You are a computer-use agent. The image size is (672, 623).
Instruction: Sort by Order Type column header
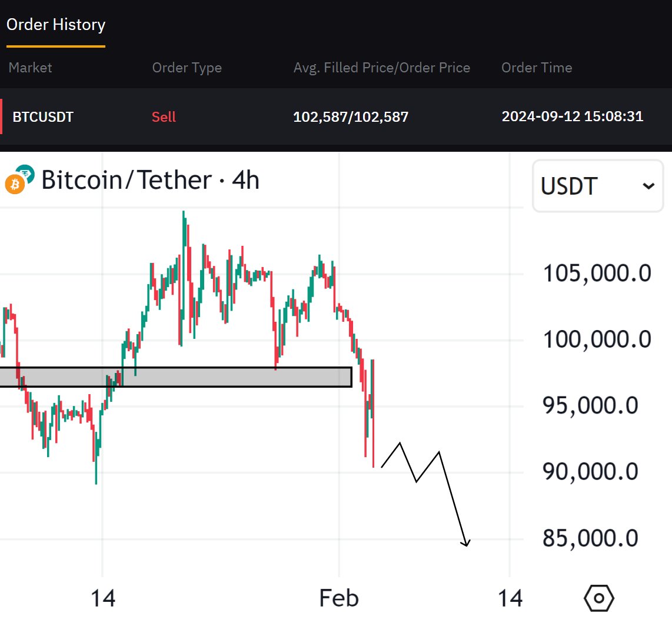click(187, 68)
